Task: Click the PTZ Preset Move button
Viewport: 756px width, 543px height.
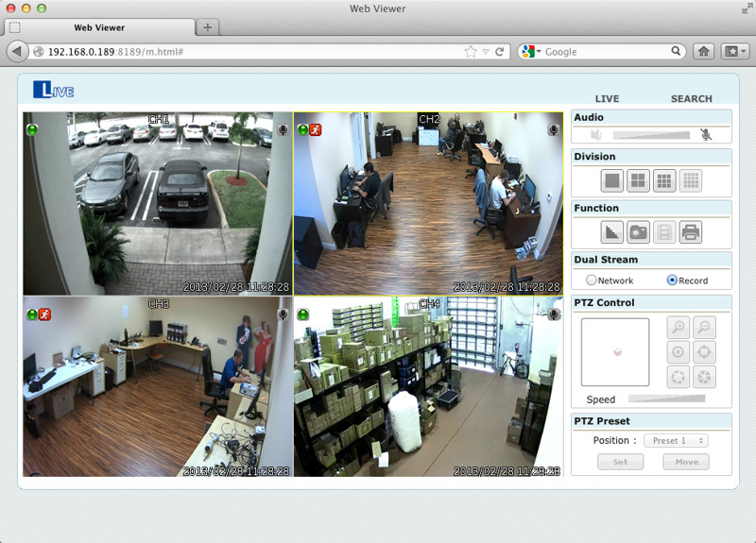Action: (686, 462)
